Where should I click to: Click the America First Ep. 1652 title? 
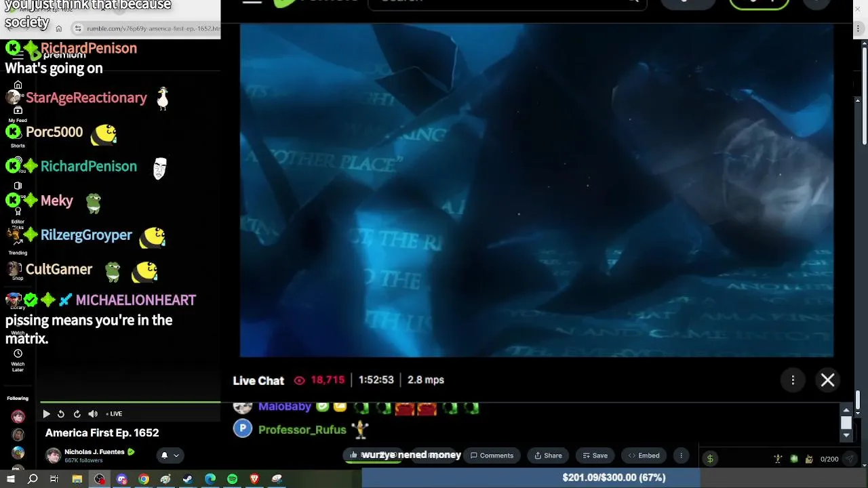click(x=102, y=433)
